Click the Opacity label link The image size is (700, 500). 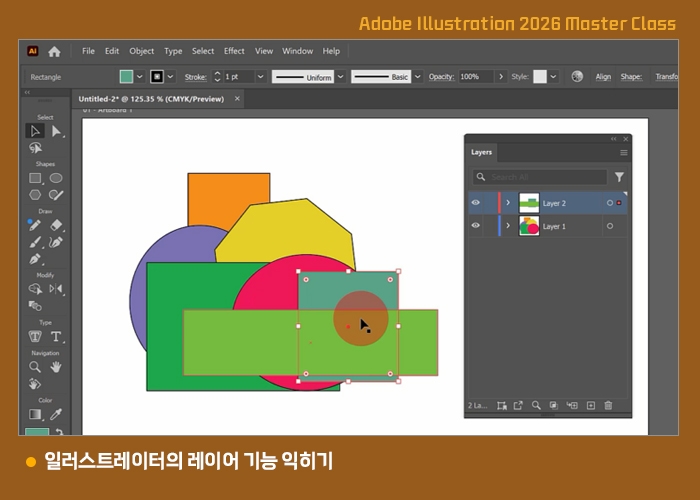click(x=441, y=77)
